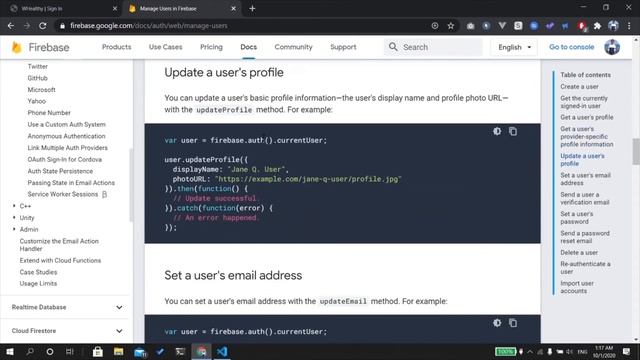The width and height of the screenshot is (640, 360).
Task: Click the page vertical scrollbar thumb
Action: click(636, 151)
